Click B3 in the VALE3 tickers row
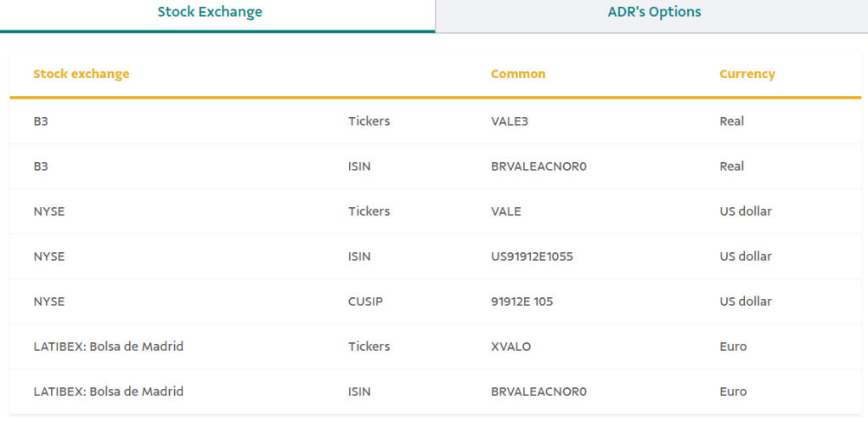 (x=41, y=121)
